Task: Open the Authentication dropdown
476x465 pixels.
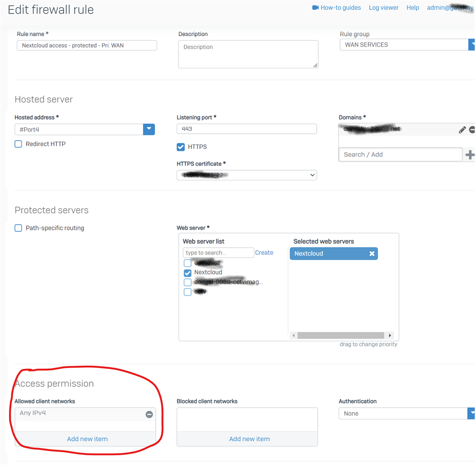Action: click(x=471, y=413)
